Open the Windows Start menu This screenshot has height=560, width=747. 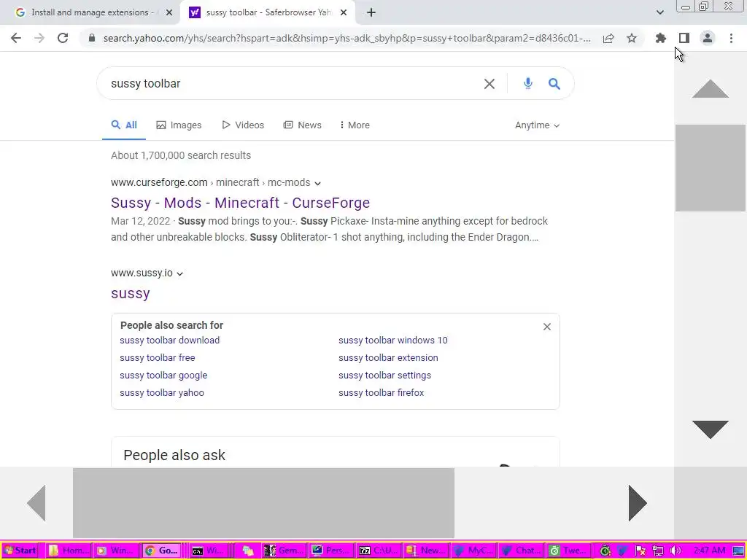[x=20, y=551]
